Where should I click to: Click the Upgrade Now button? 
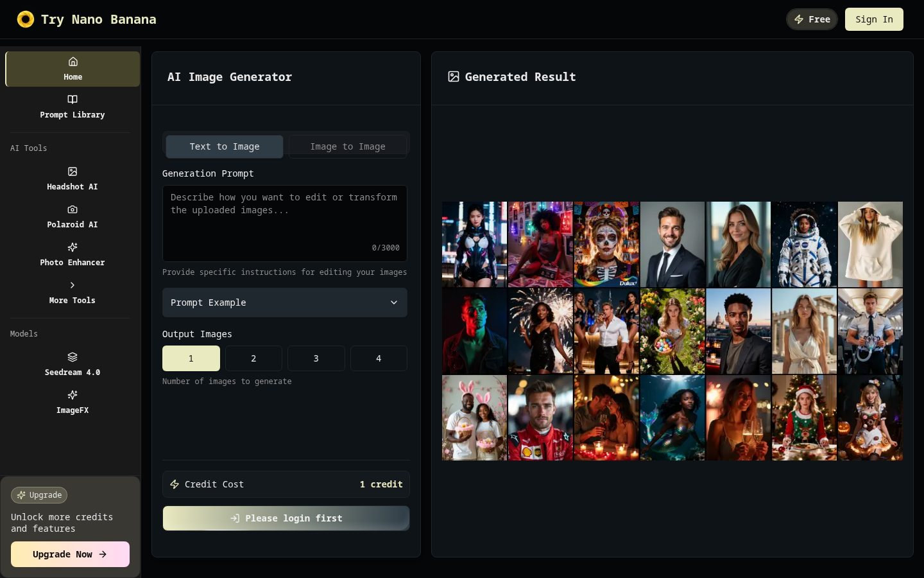click(70, 554)
